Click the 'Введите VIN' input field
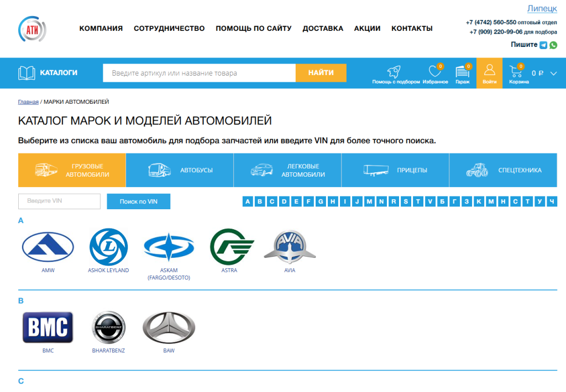Screen dimensions: 566x392 (59, 202)
